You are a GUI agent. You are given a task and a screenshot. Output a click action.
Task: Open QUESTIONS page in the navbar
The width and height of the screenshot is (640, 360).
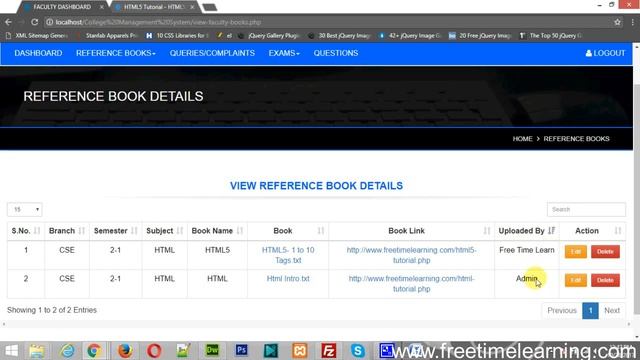(x=336, y=53)
